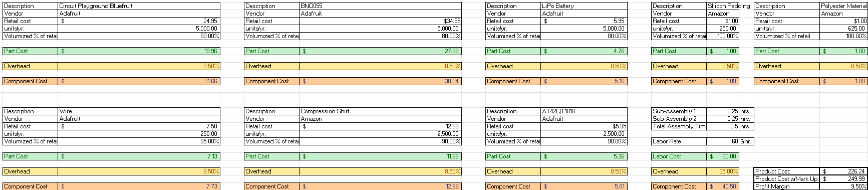Click the 'Sub-Assembly 2' label cell
Screen dimensions: 868x190
679,119
